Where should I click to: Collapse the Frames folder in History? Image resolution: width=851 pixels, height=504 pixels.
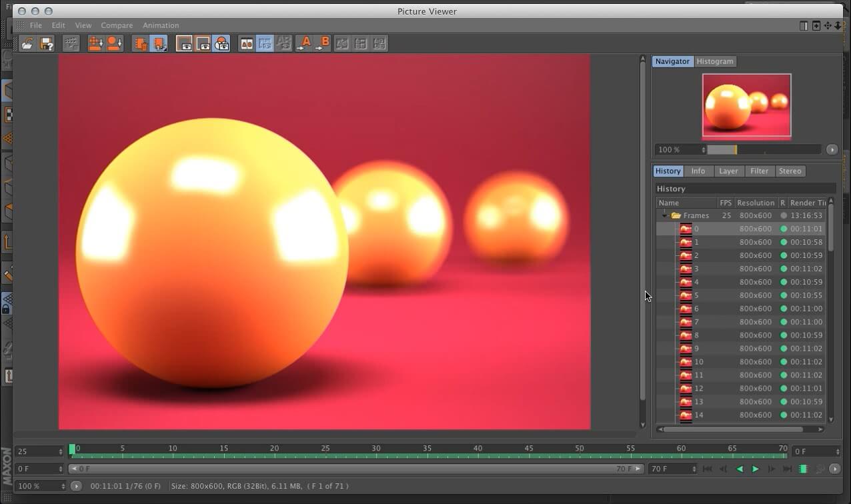[x=665, y=216]
